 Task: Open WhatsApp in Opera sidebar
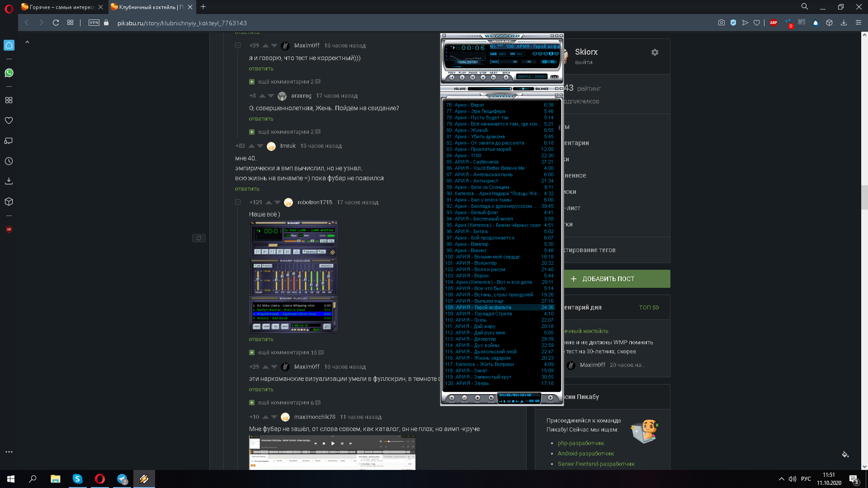9,73
